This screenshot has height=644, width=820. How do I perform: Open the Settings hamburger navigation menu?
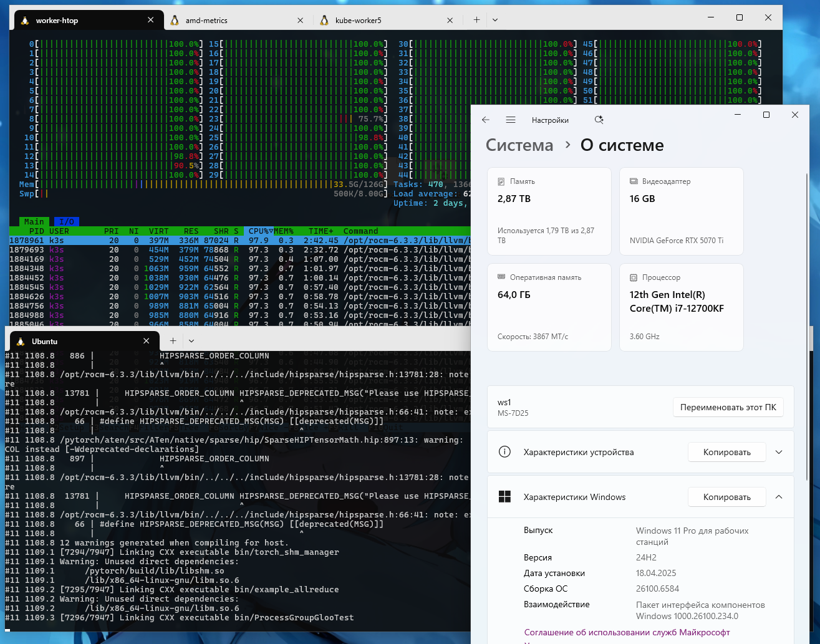coord(511,120)
